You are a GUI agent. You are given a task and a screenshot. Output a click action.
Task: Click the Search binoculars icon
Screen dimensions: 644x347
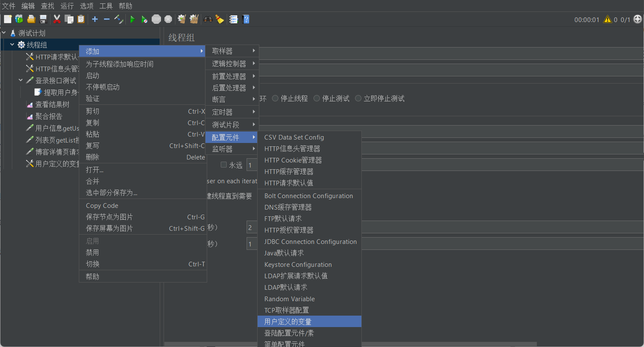[x=208, y=19]
